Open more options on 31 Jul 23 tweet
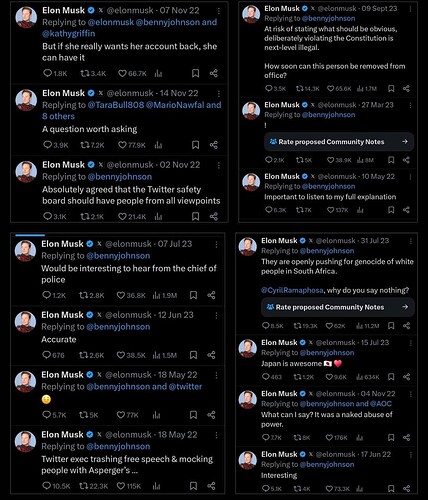The width and height of the screenshot is (428, 500). [411, 241]
